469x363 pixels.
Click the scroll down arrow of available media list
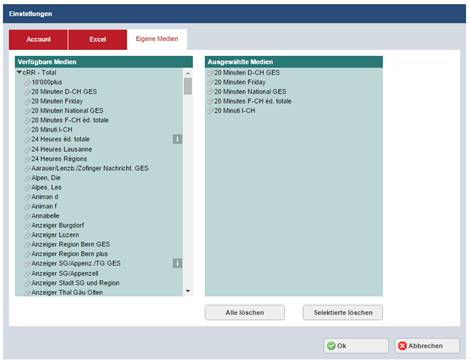coord(188,291)
